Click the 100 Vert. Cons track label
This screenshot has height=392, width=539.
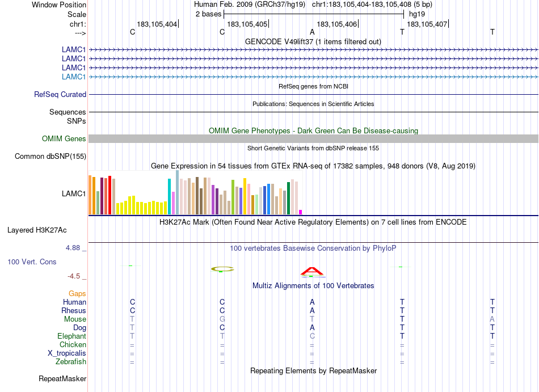tap(32, 262)
